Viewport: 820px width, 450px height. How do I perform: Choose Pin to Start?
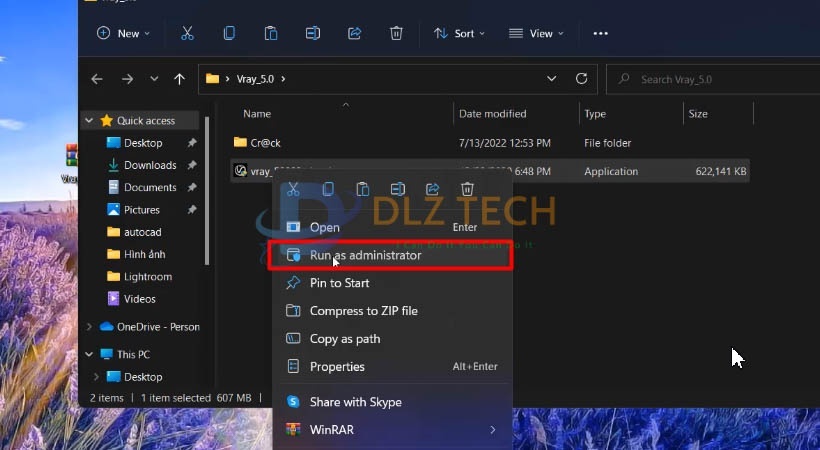click(392, 283)
